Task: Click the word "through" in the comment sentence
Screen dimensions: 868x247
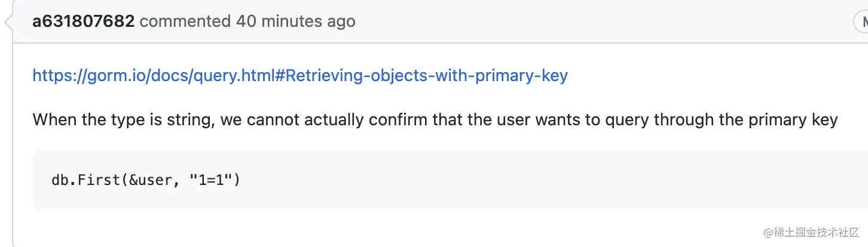Action: pos(683,120)
